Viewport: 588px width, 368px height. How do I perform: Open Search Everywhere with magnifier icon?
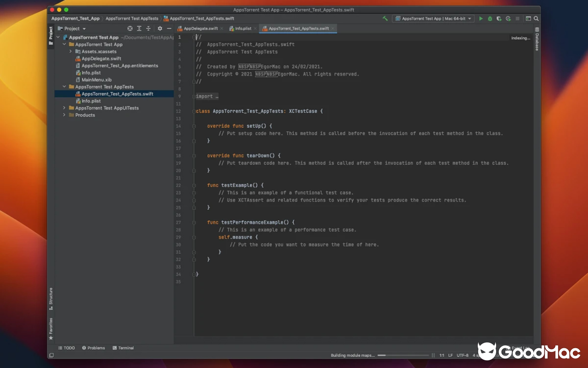536,19
